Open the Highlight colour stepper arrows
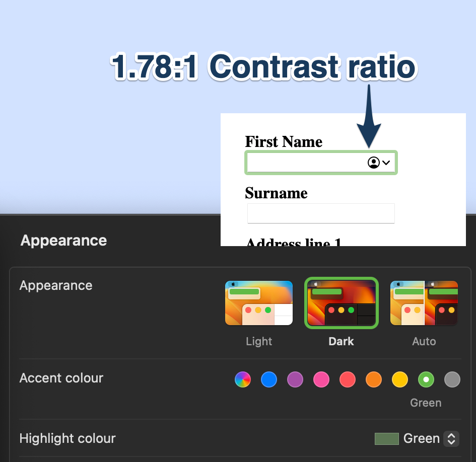476x462 pixels. click(451, 439)
